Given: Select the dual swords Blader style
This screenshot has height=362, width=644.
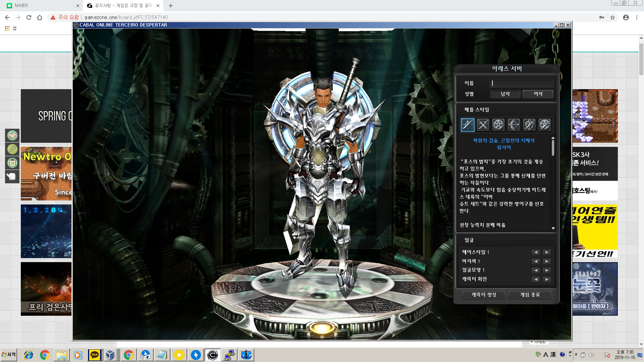Looking at the screenshot, I should (x=483, y=125).
